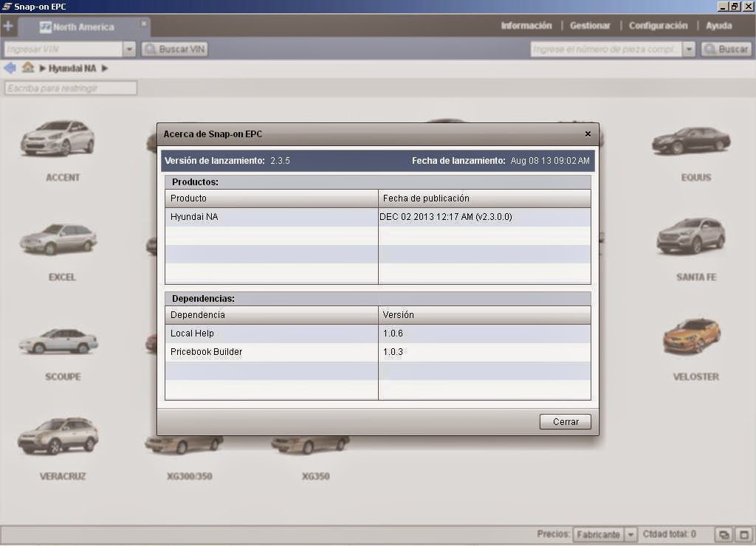The width and height of the screenshot is (756, 546).
Task: Select the XG350 car thumbnail
Action: click(x=311, y=445)
